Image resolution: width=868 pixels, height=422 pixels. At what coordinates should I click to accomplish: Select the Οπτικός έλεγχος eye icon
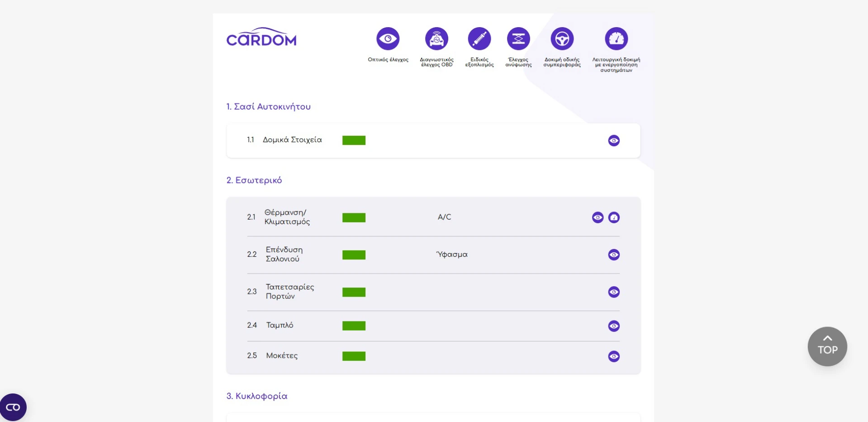point(388,39)
